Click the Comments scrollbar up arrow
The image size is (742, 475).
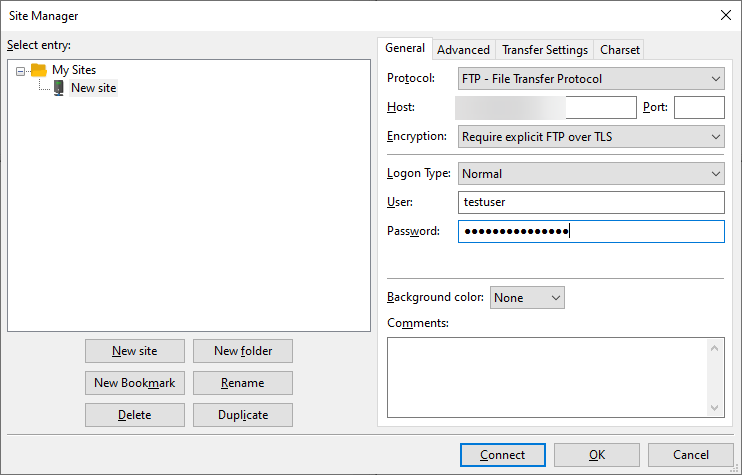tap(715, 348)
